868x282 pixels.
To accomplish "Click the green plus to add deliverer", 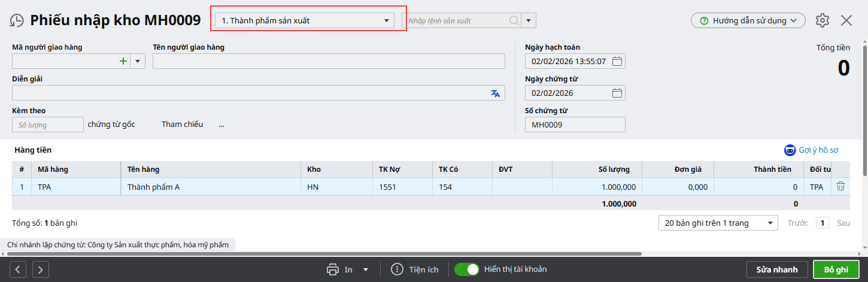I will point(123,61).
